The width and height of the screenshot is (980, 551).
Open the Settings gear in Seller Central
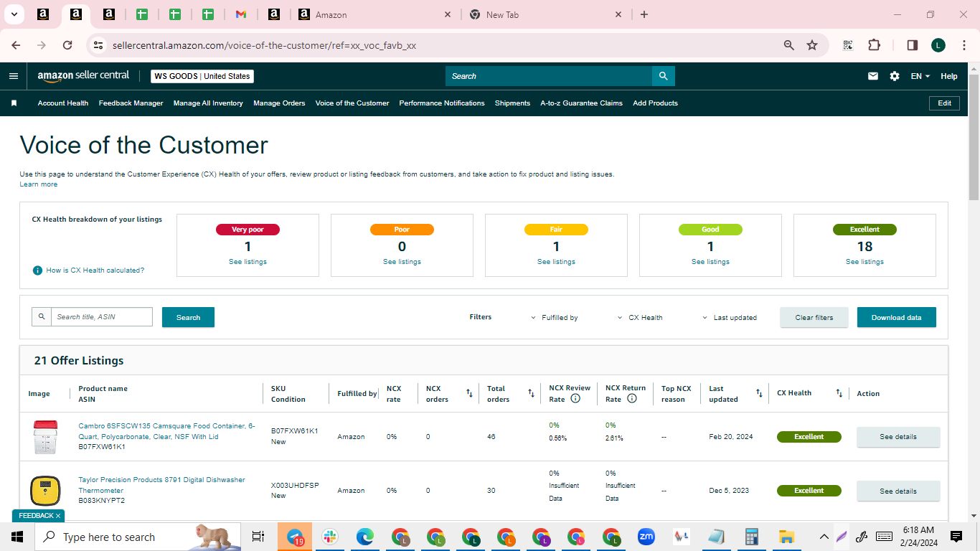895,76
